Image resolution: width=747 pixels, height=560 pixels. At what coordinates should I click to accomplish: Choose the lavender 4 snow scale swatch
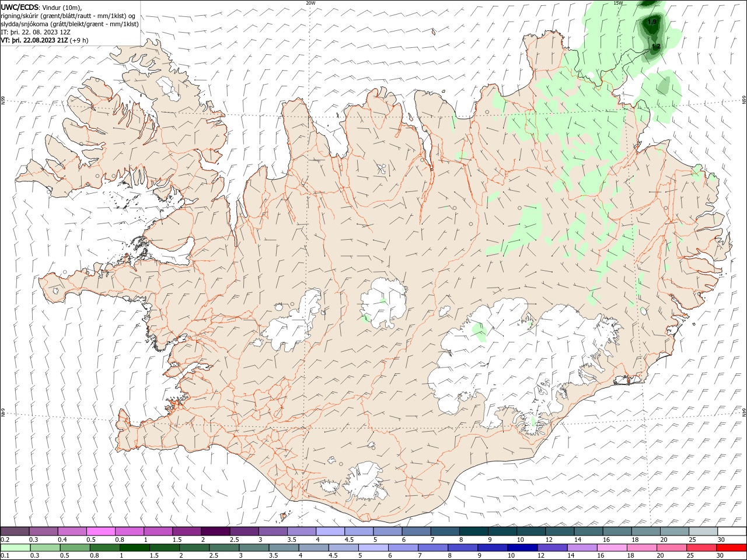tap(330, 531)
